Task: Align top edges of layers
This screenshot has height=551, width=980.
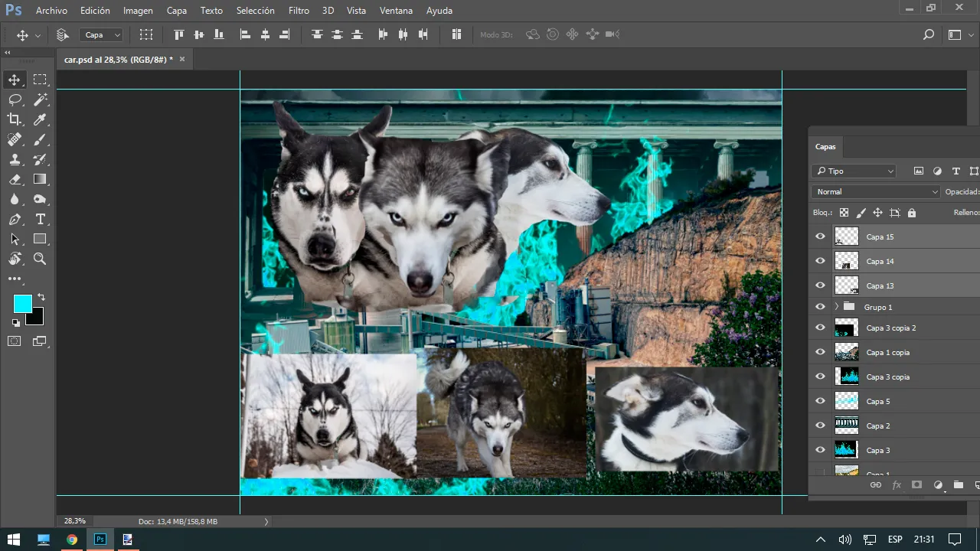Action: click(x=179, y=34)
